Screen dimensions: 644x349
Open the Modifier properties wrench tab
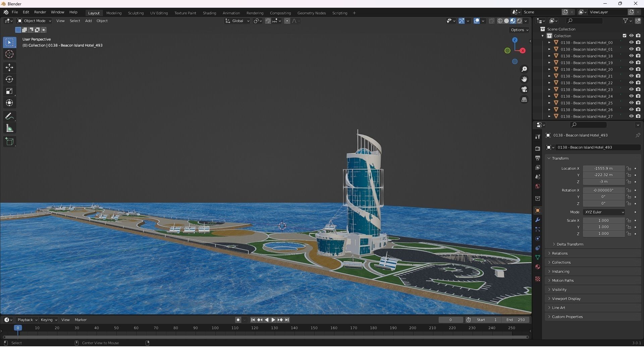(538, 220)
